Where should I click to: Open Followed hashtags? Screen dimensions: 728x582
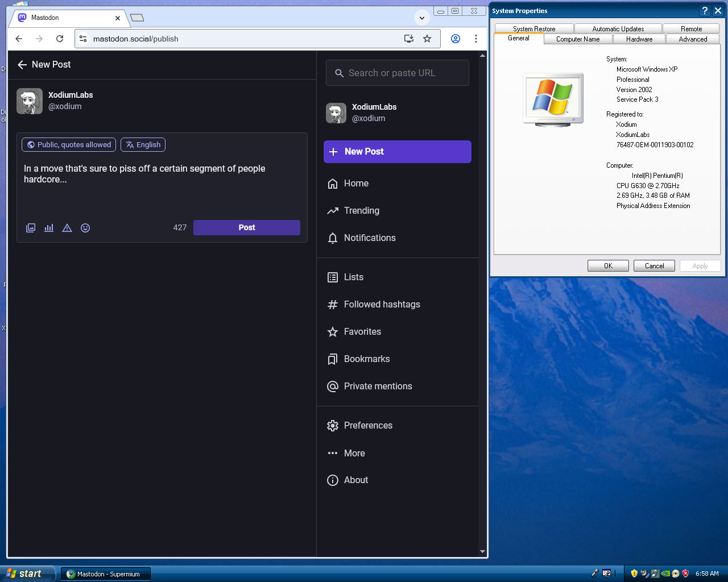pos(374,305)
